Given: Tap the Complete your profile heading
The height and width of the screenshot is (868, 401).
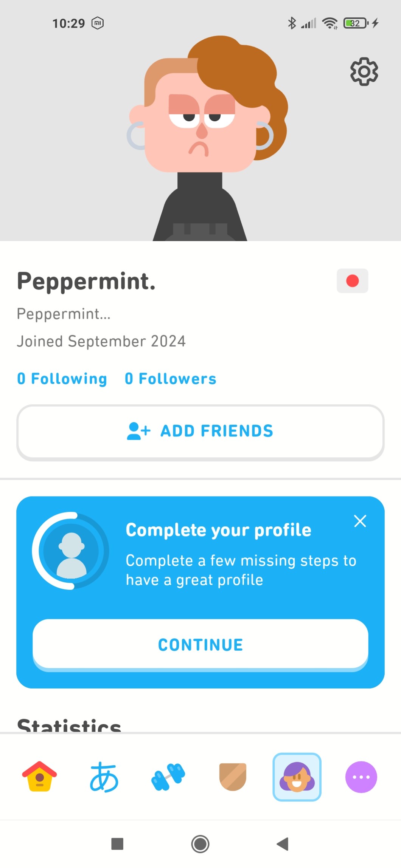Looking at the screenshot, I should click(x=218, y=530).
